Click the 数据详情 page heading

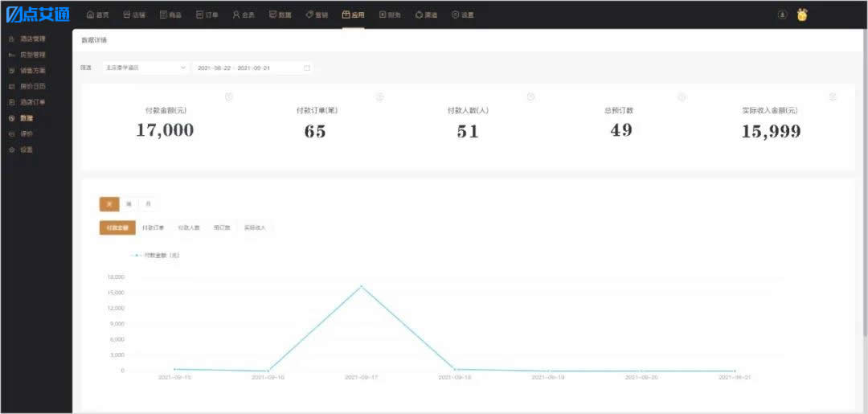pos(95,40)
